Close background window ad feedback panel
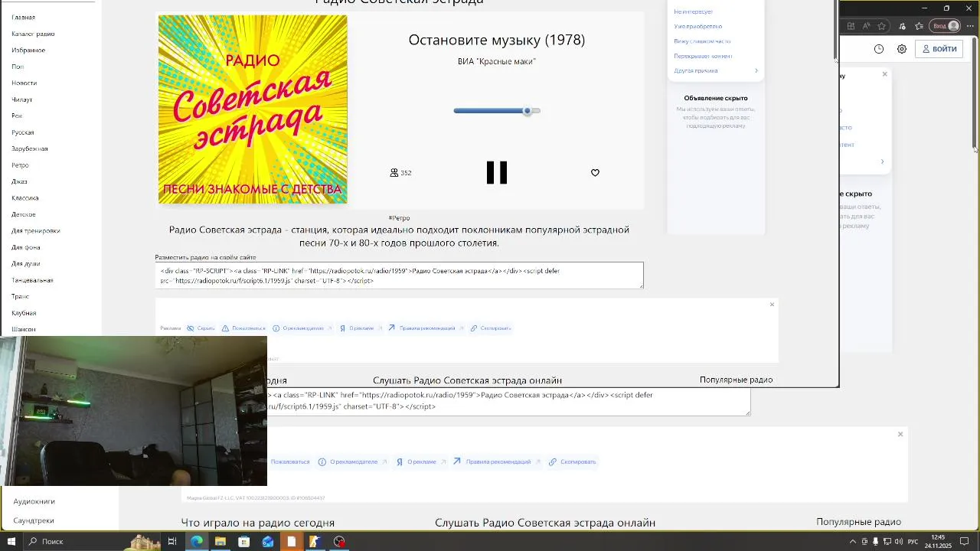 tap(885, 74)
